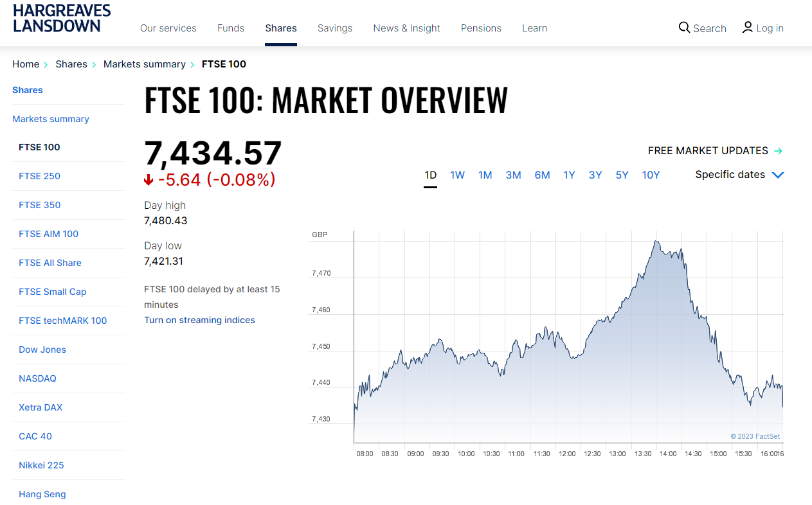Click the 7,434.57 index value
Image resolution: width=812 pixels, height=505 pixels.
click(x=213, y=154)
